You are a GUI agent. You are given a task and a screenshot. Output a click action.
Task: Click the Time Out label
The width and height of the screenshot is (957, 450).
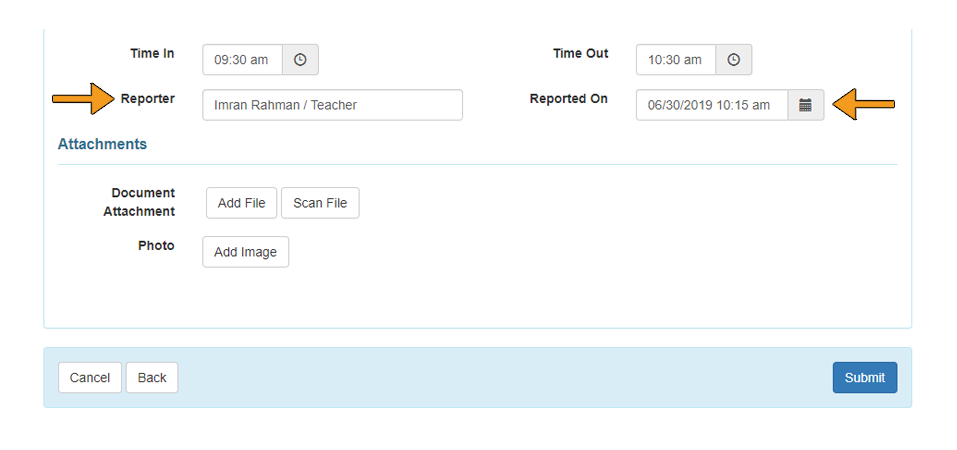580,53
